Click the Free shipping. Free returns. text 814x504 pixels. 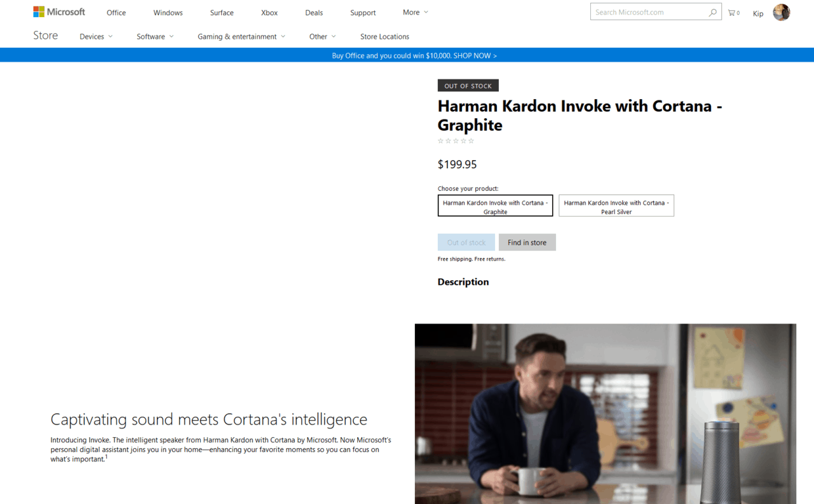[x=471, y=259]
